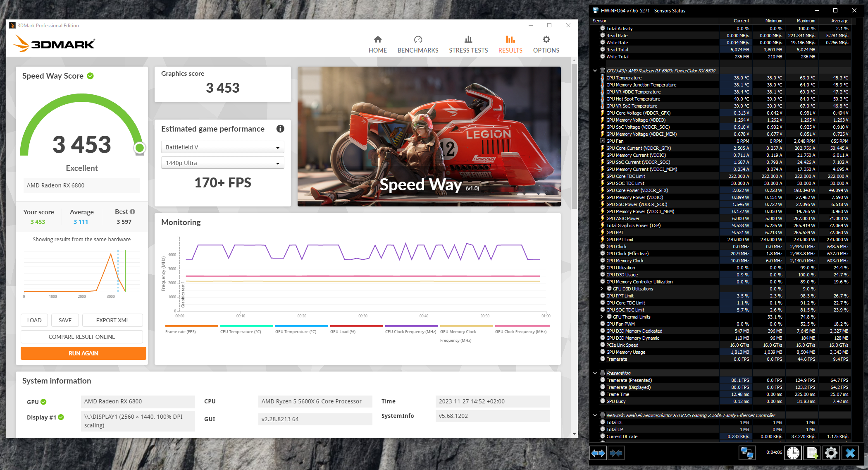Switch to the STRESS TESTS tab
868x470 pixels.
pyautogui.click(x=468, y=45)
